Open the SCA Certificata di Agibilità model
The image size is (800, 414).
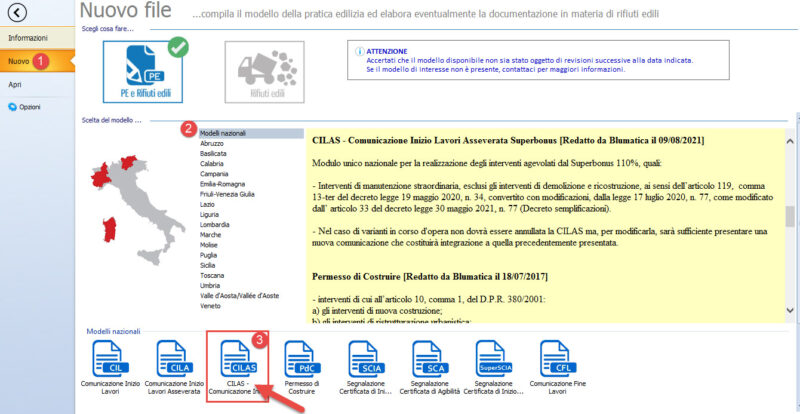(x=428, y=367)
